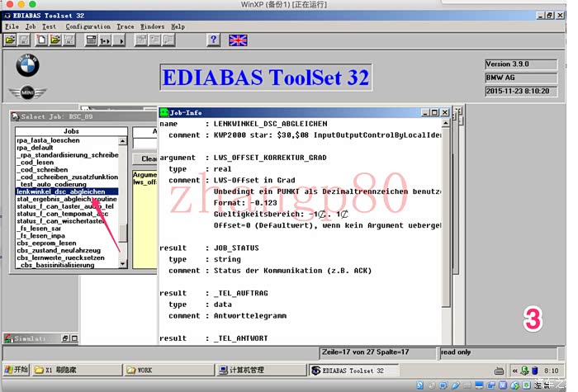Open the Windows menu
The width and height of the screenshot is (578, 392).
tap(153, 26)
